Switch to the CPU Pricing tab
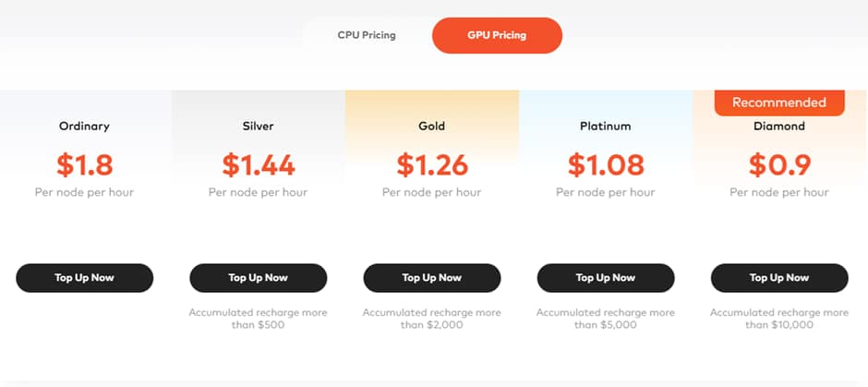This screenshot has width=868, height=387. 367,35
